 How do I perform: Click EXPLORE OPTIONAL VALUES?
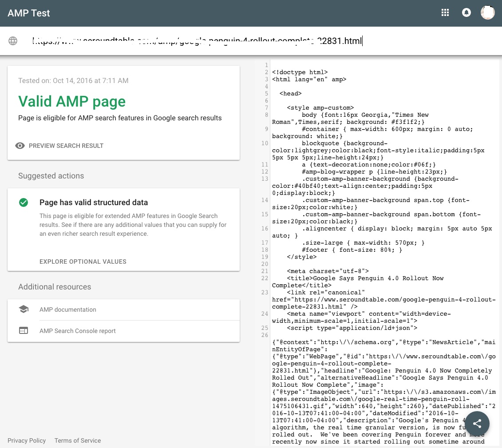83,262
